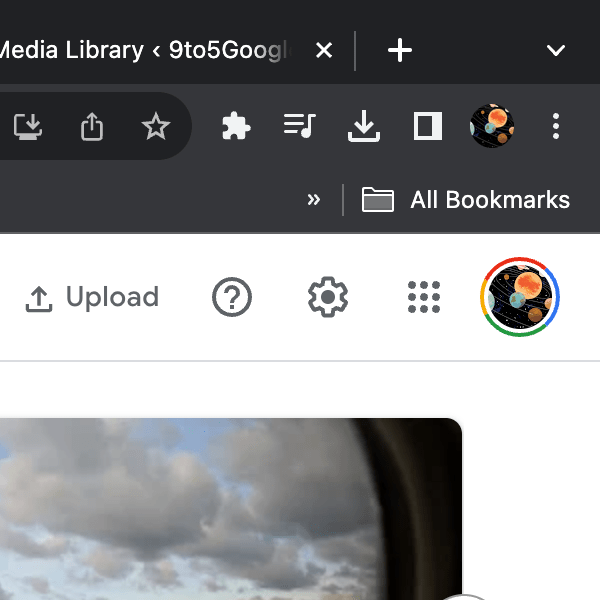Open the Extensions puzzle piece menu
This screenshot has height=600, width=600.
pyautogui.click(x=236, y=126)
